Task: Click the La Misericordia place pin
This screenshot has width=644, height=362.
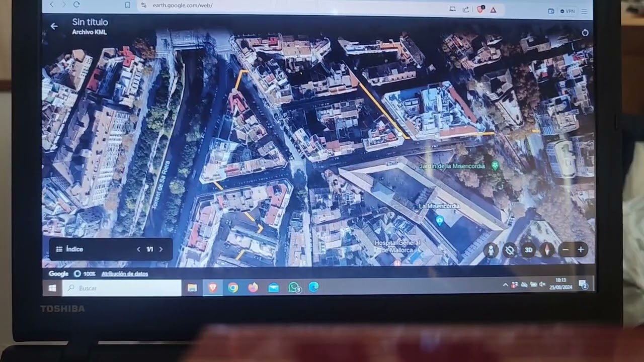Action: coord(439,220)
